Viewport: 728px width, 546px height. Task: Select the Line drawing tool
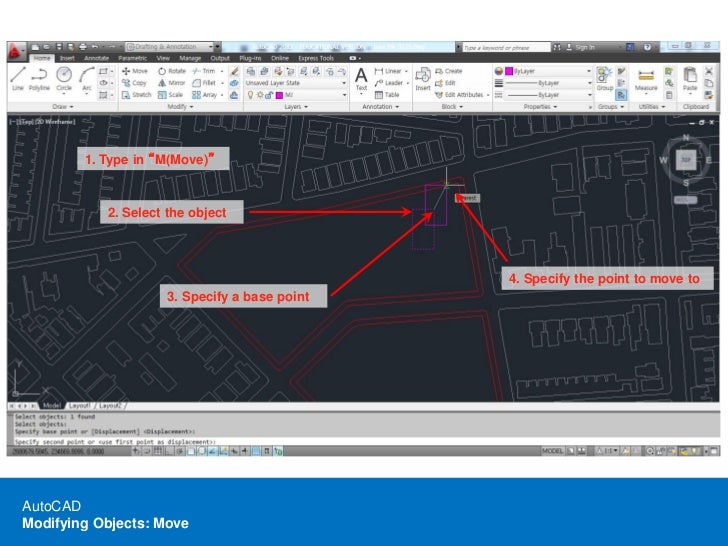click(18, 78)
